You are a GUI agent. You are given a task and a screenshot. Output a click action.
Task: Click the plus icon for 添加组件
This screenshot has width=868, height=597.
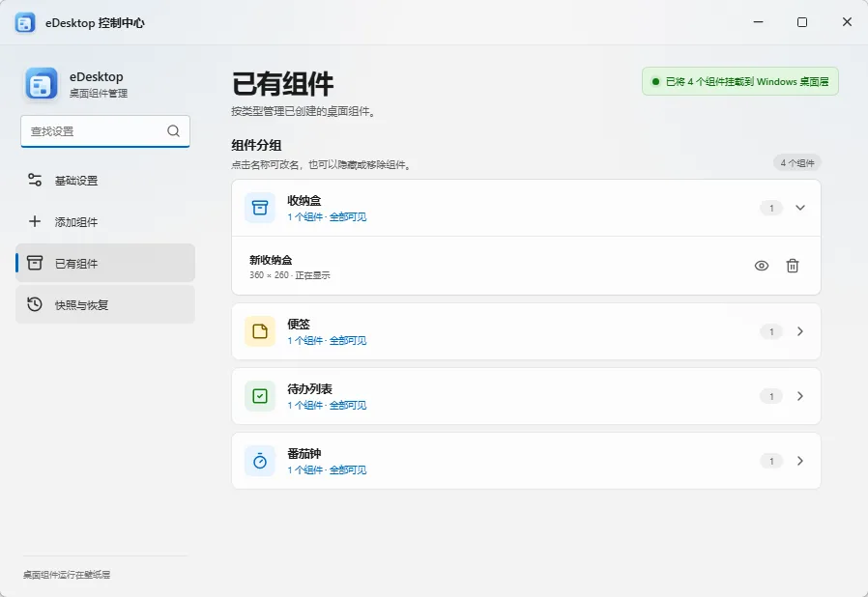coord(35,221)
